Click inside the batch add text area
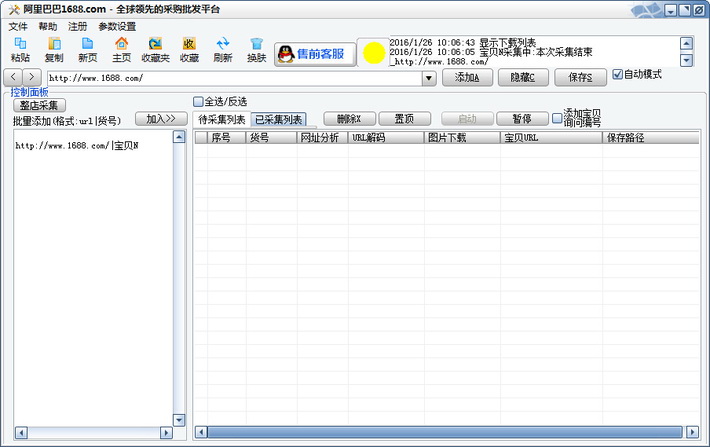This screenshot has height=447, width=710. click(x=93, y=278)
